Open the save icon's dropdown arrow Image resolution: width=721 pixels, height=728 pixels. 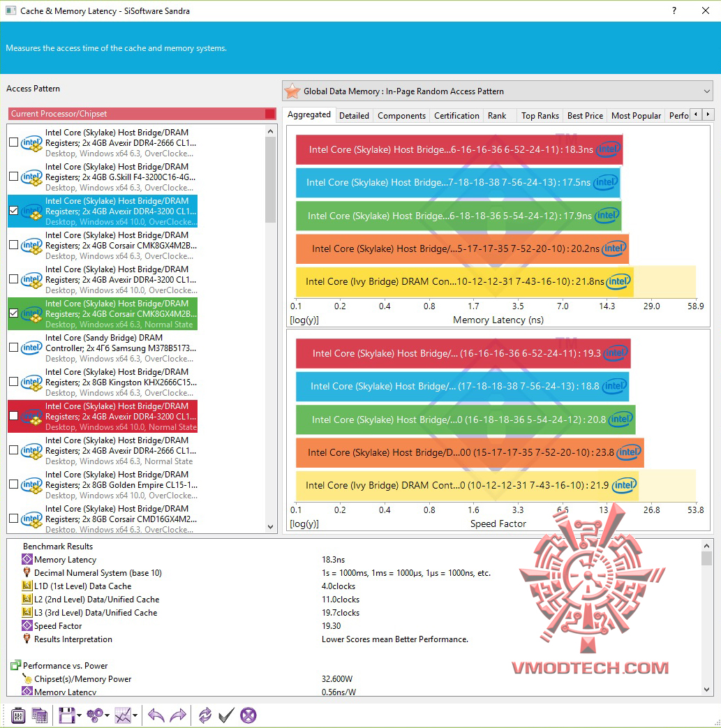tap(80, 715)
